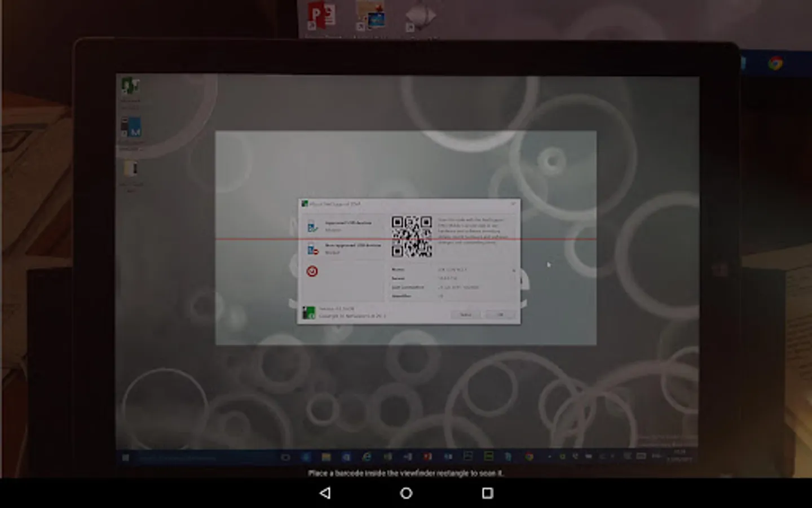Open File Explorer from the tablet taskbar
The width and height of the screenshot is (812, 508).
tap(326, 457)
